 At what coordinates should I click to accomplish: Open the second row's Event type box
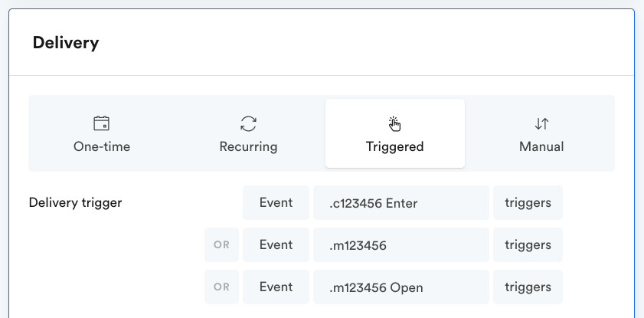(276, 245)
